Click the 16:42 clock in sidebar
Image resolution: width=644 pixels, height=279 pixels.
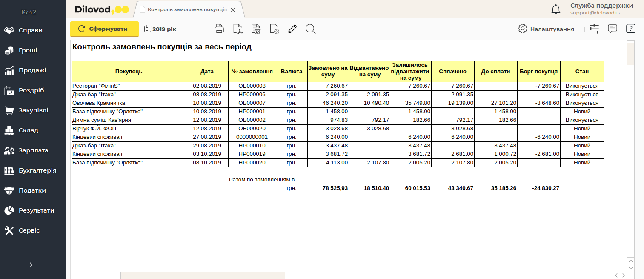point(29,12)
